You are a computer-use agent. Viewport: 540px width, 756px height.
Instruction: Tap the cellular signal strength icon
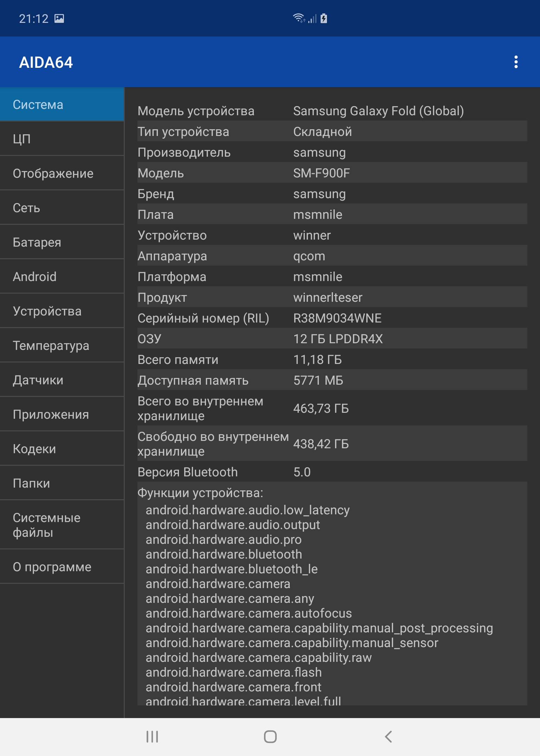point(312,18)
